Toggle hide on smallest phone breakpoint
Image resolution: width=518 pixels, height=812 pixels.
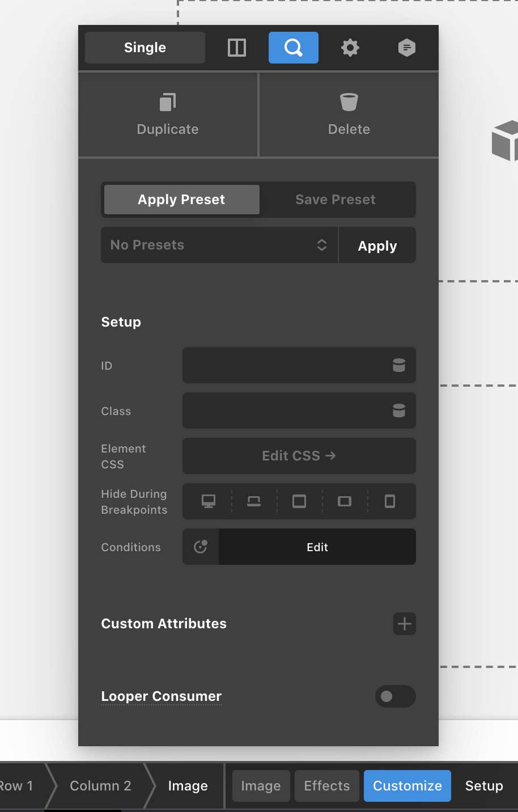[x=390, y=501]
